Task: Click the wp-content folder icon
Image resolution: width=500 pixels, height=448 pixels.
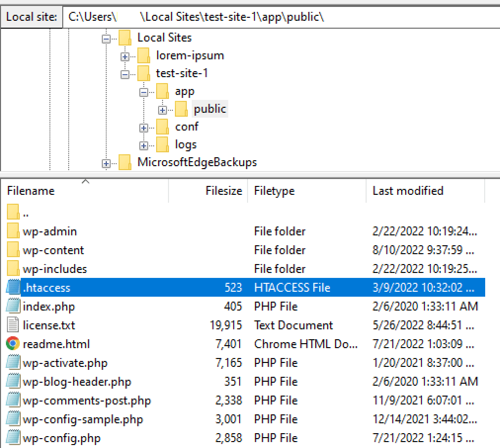Action: tap(12, 250)
